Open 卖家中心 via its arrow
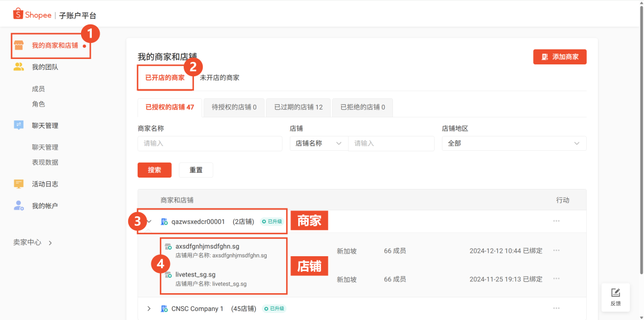This screenshot has height=320, width=644. (51, 243)
